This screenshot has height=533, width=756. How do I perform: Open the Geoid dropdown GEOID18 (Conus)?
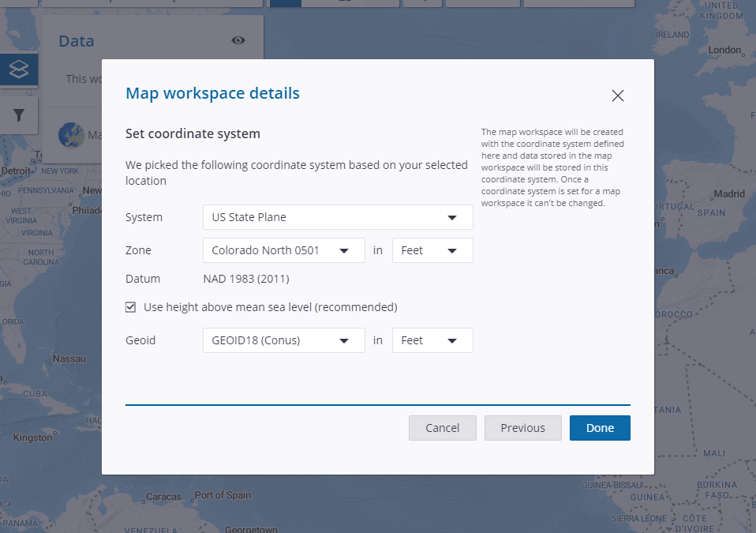(x=284, y=340)
